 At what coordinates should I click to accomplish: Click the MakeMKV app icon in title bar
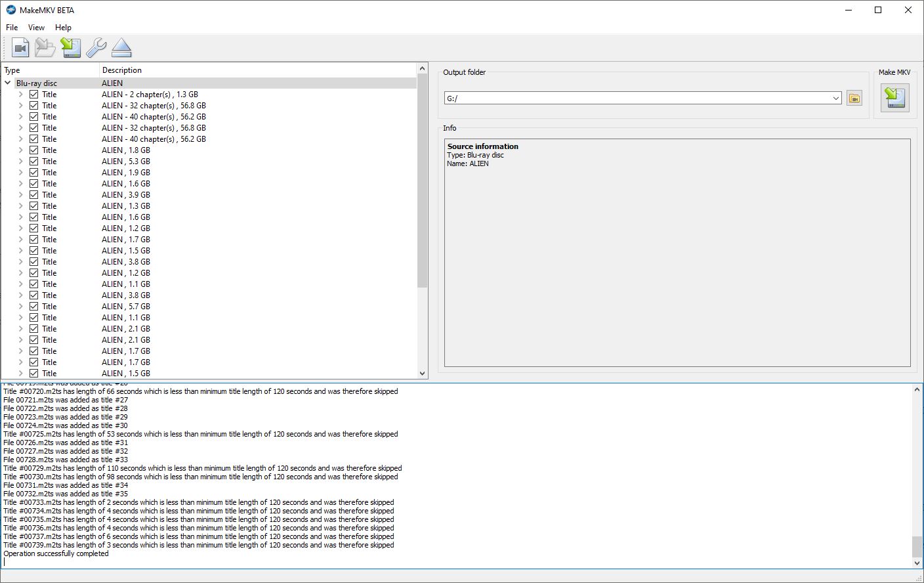(10, 10)
